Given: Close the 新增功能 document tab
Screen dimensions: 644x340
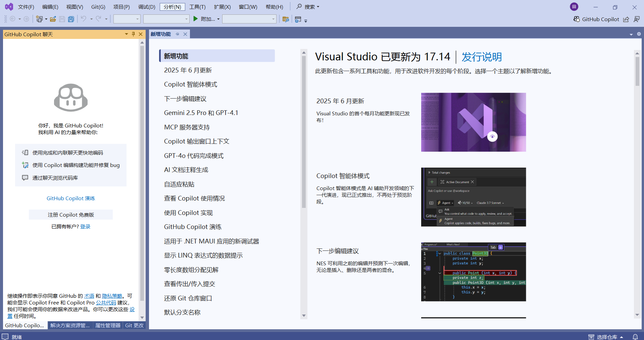Looking at the screenshot, I should (x=185, y=34).
